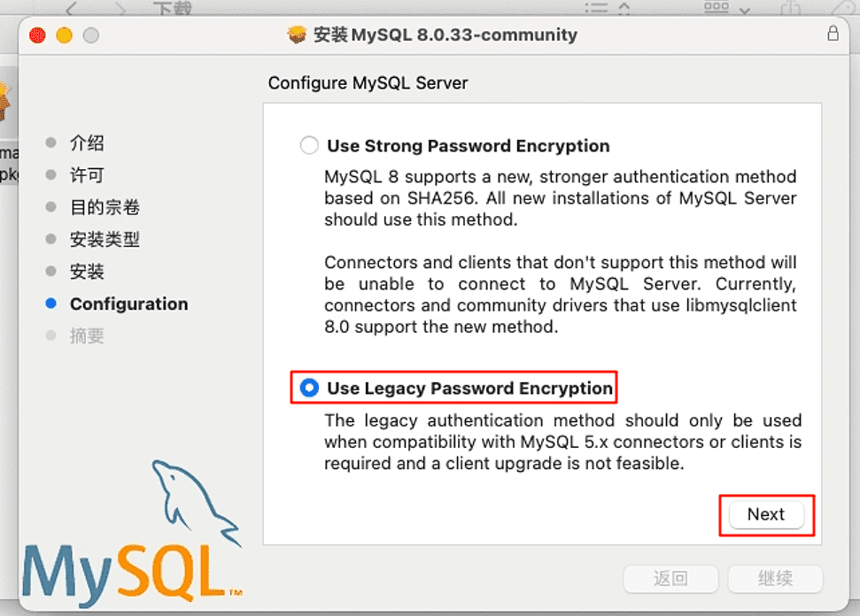The width and height of the screenshot is (860, 616).
Task: Click the 摘要 summary step
Action: point(87,335)
